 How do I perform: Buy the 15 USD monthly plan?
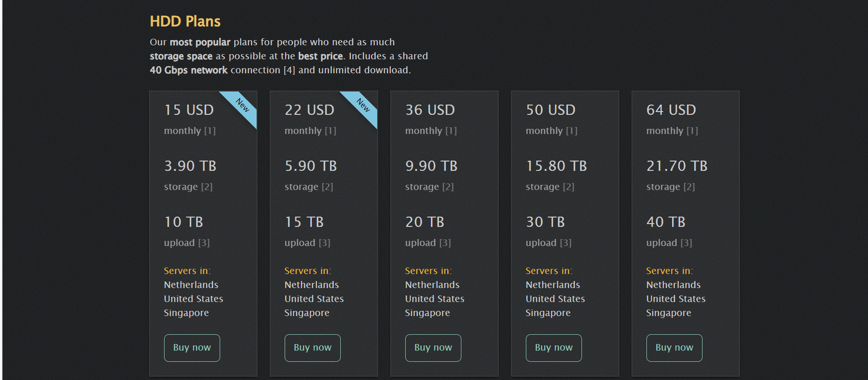[192, 348]
